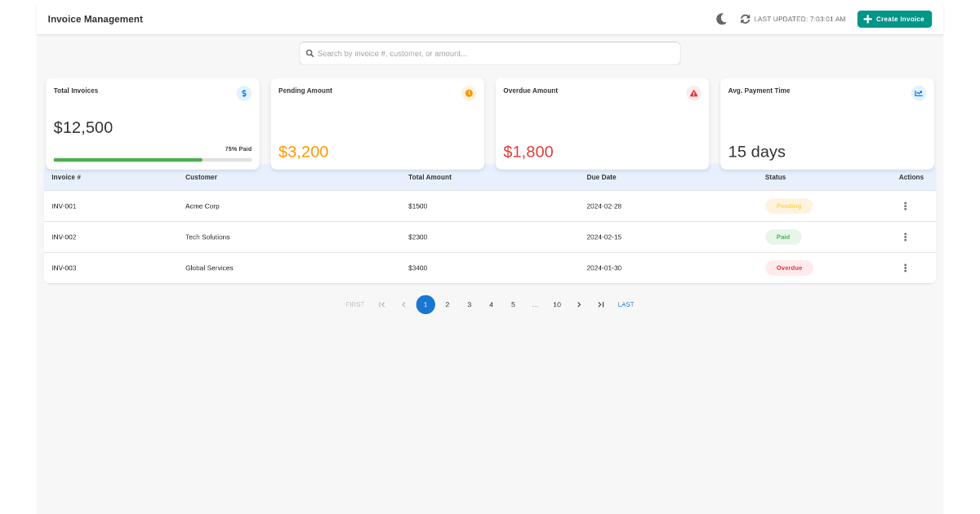
Task: Click the Overdue status badge for Global Services
Action: 789,268
